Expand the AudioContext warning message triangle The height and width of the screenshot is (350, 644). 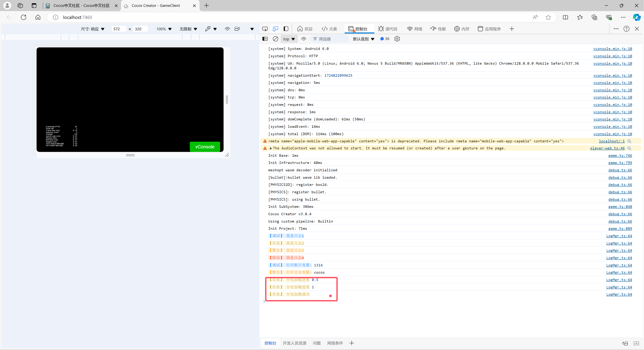coord(270,148)
